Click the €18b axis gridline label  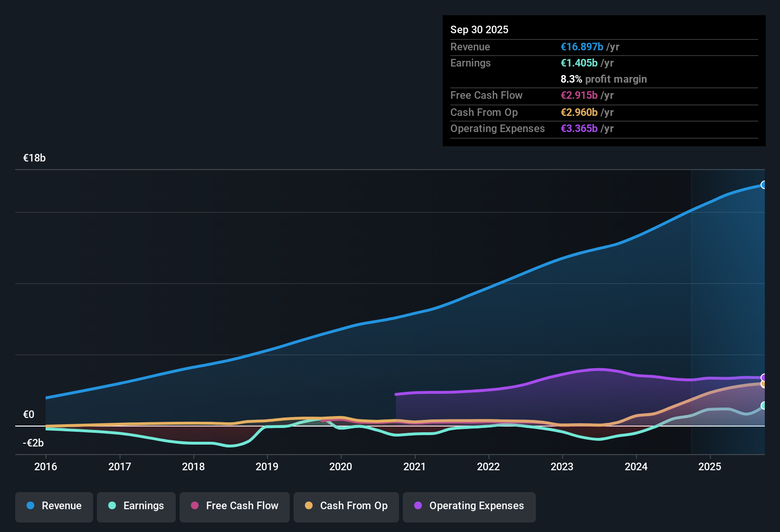34,158
